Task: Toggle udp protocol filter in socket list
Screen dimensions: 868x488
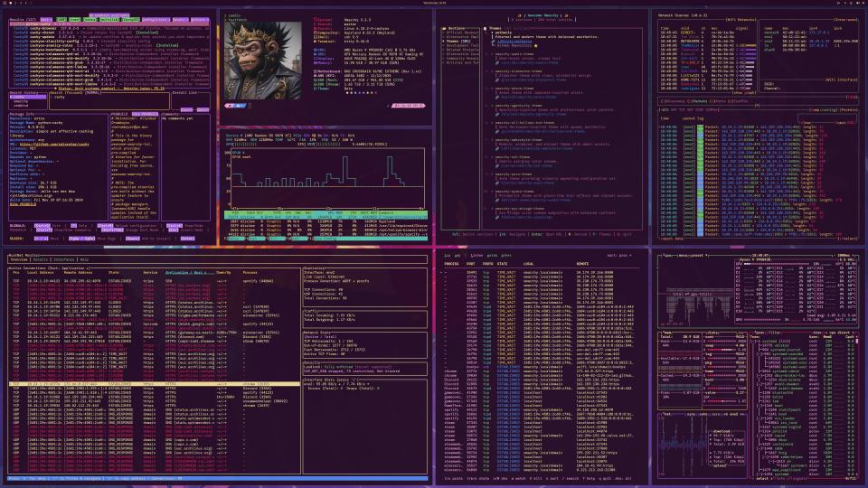Action: [x=458, y=256]
